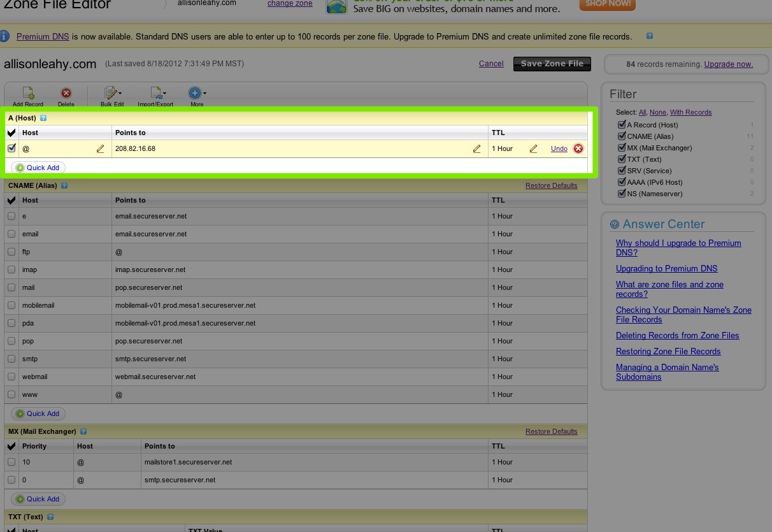The width and height of the screenshot is (772, 532).
Task: Toggle CNAME (Alias) filter checkbox
Action: (622, 136)
